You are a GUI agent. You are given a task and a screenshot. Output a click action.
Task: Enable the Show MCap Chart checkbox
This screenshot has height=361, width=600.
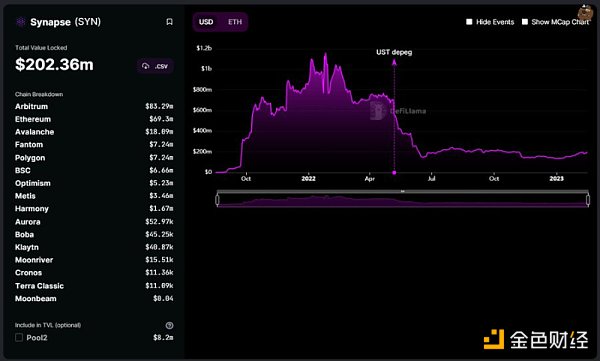[x=525, y=22]
